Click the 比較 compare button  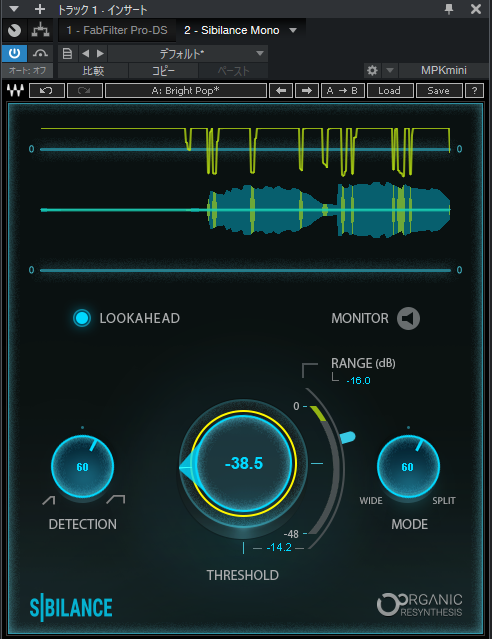click(x=93, y=71)
